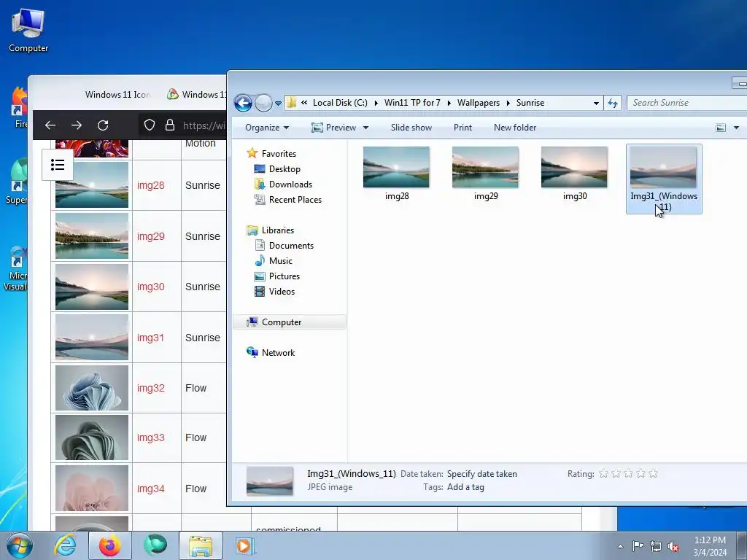Click Win11 TP for 7 breadcrumb
This screenshot has width=747, height=560.
tap(412, 103)
